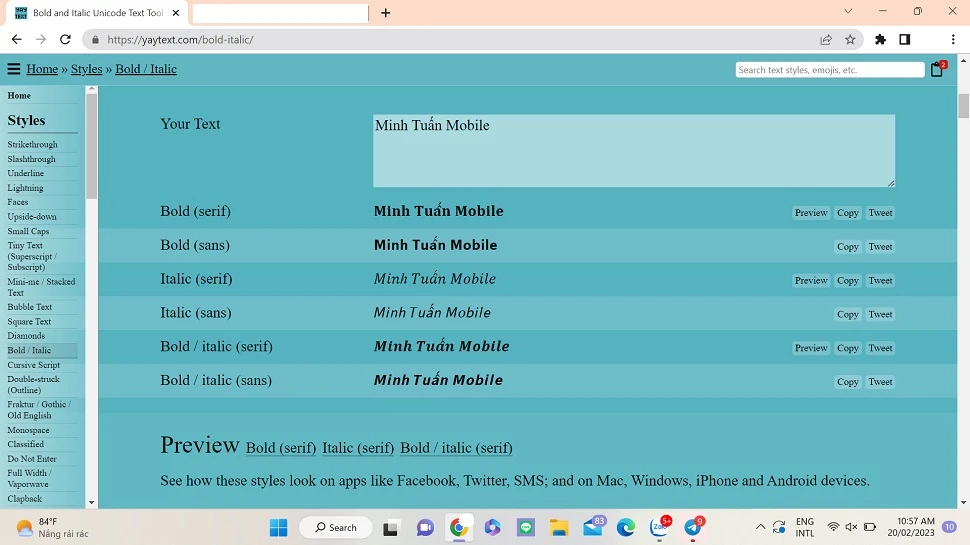970x545 pixels.
Task: Copy the Bold (serif) text
Action: (x=847, y=213)
